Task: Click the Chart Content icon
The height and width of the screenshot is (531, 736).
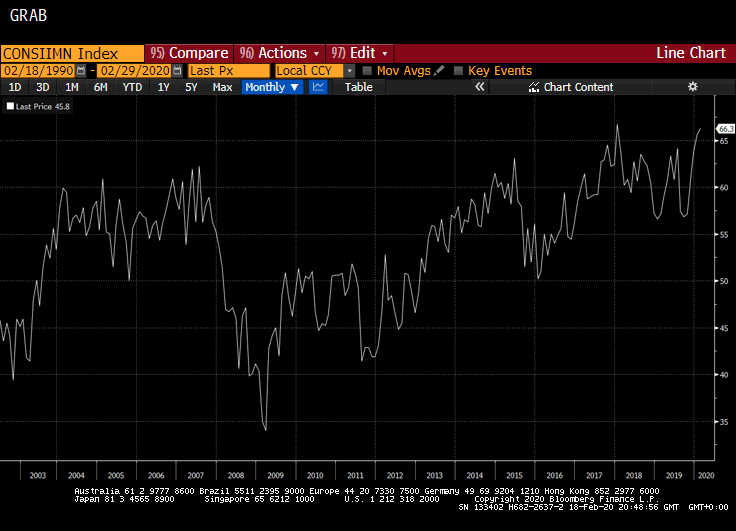Action: [534, 87]
